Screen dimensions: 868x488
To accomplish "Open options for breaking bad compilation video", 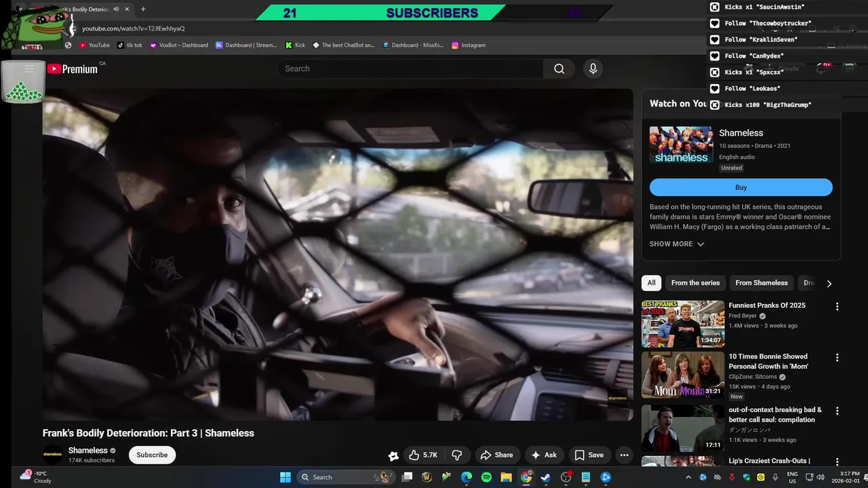I will click(x=837, y=411).
